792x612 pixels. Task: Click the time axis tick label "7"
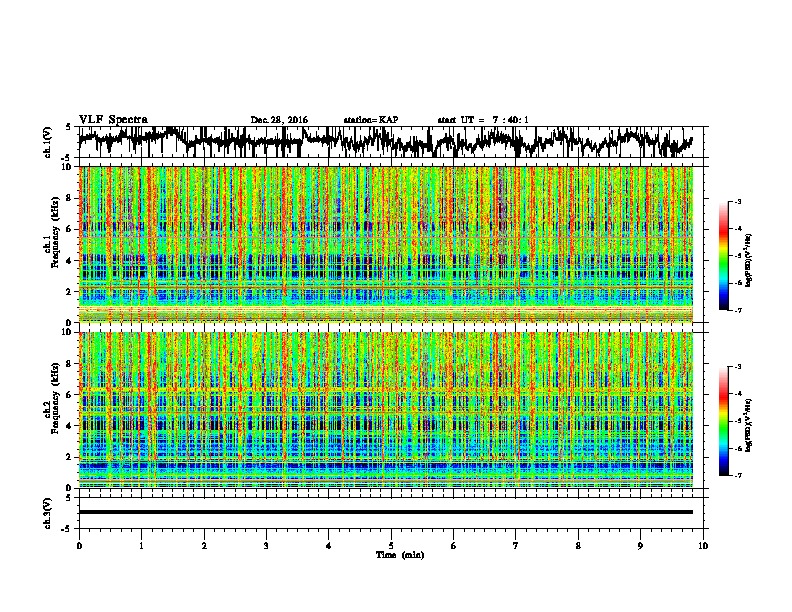click(516, 546)
